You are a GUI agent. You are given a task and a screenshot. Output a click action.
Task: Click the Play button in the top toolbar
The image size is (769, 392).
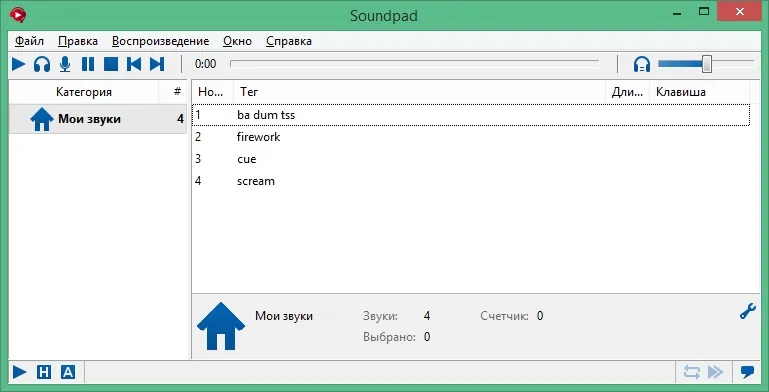click(19, 64)
